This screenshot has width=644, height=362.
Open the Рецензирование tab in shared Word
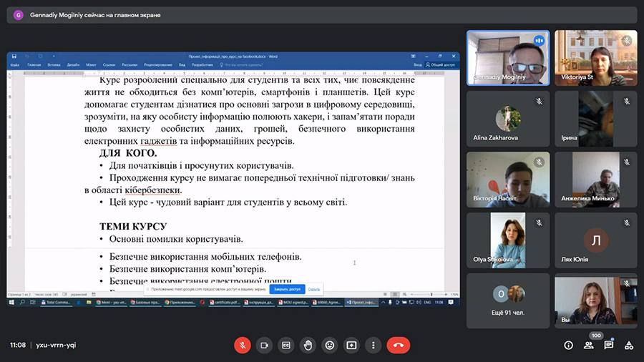pos(158,65)
